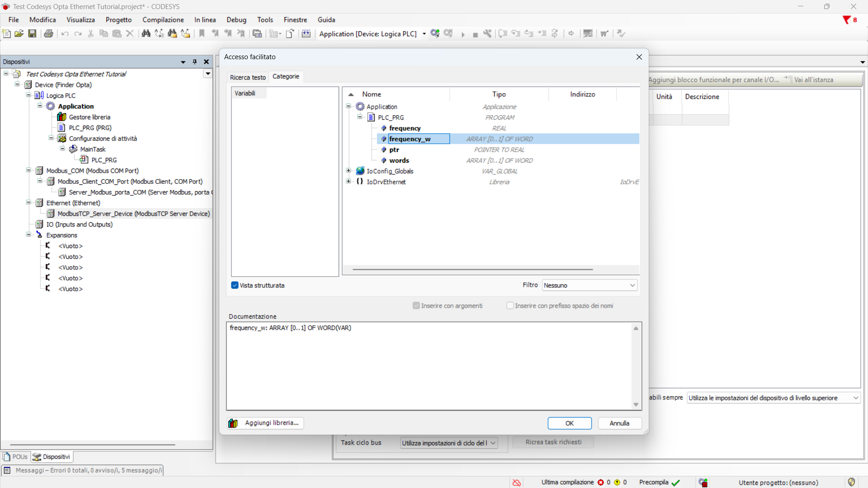868x488 pixels.
Task: Collapse the Expansions node in device tree
Action: coord(28,235)
